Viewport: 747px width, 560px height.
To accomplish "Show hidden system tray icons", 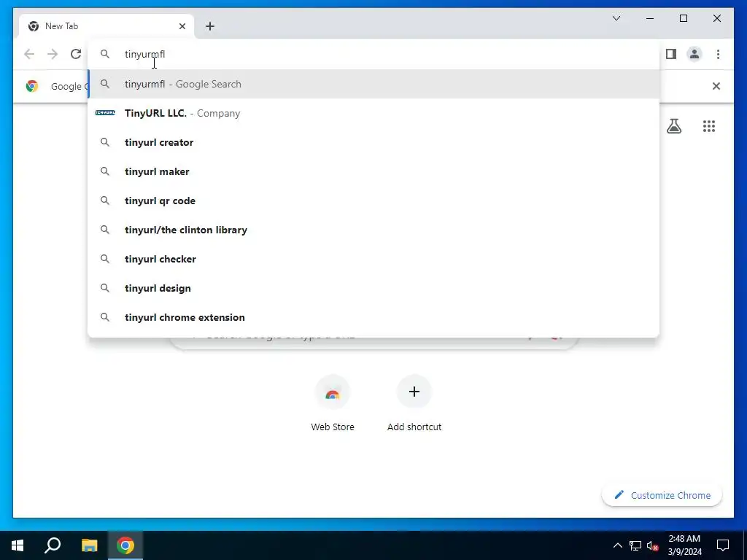I will (x=617, y=545).
